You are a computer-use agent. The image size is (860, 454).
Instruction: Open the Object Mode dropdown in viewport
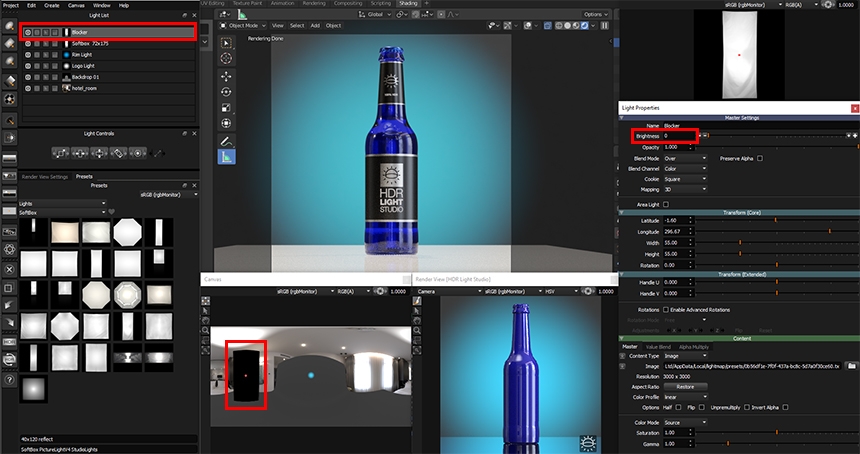coord(242,25)
